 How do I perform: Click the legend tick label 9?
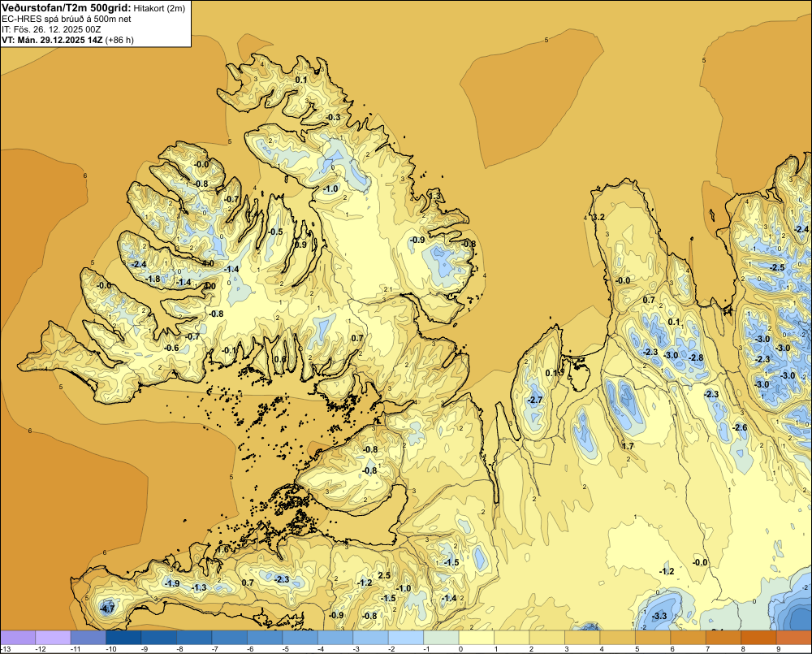(779, 649)
